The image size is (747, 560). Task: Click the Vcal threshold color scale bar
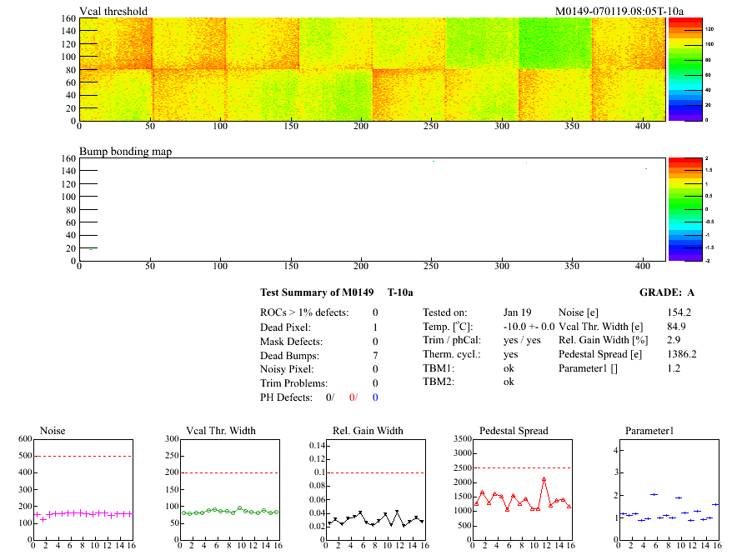point(675,68)
